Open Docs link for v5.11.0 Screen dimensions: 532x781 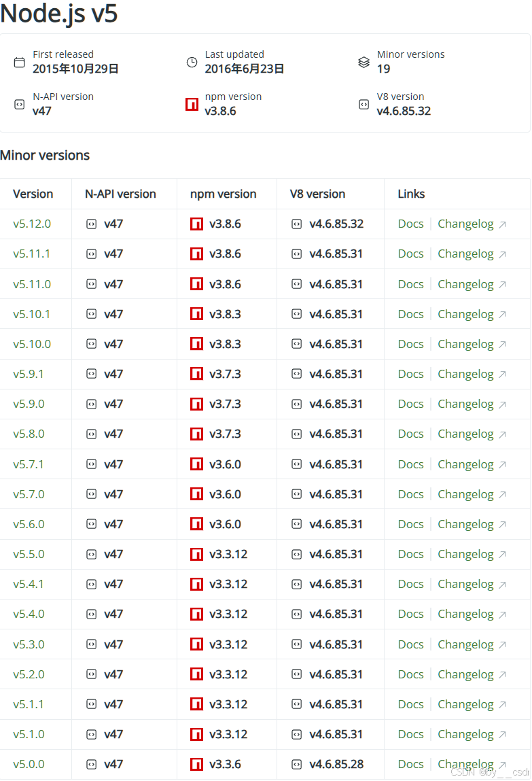(410, 284)
